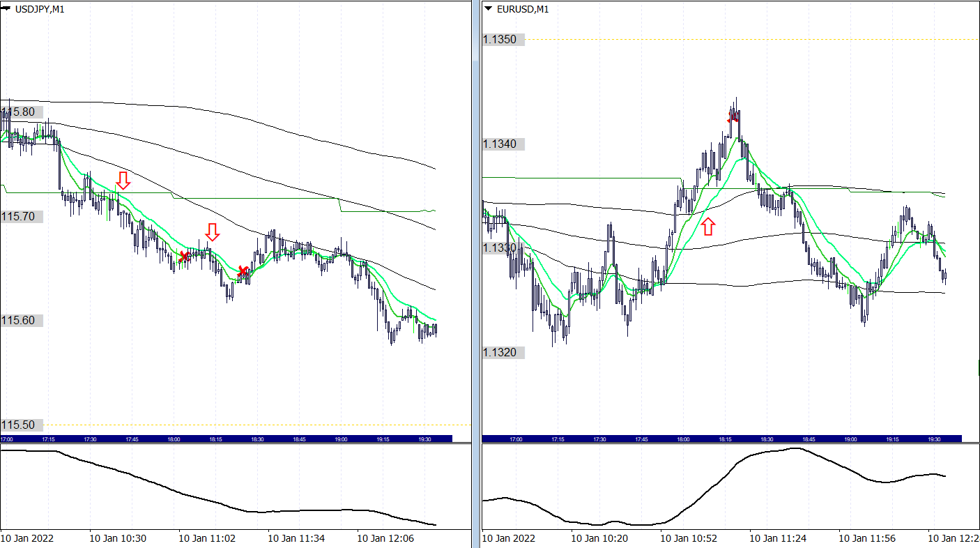This screenshot has height=548, width=980.
Task: Click the 1.1340 price label
Action: pyautogui.click(x=500, y=144)
